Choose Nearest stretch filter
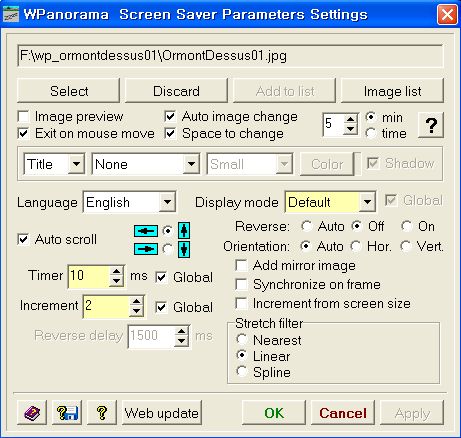The height and width of the screenshot is (438, 461). (x=241, y=340)
